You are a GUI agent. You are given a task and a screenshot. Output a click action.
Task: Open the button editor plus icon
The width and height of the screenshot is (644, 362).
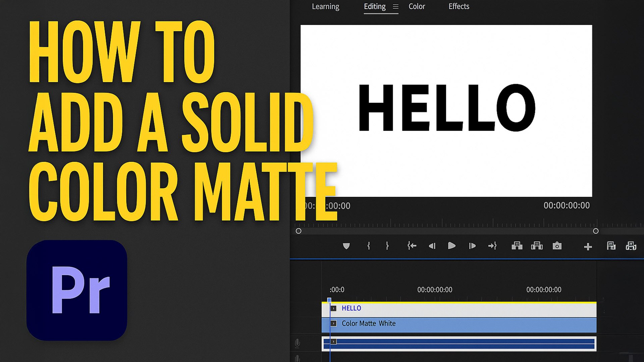coord(588,247)
